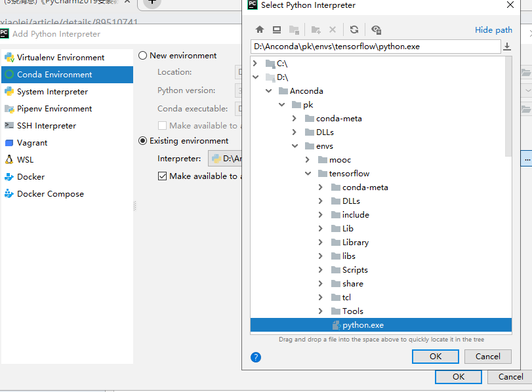Click the tensorflow folder icon
The width and height of the screenshot is (532, 392).
tap(322, 174)
